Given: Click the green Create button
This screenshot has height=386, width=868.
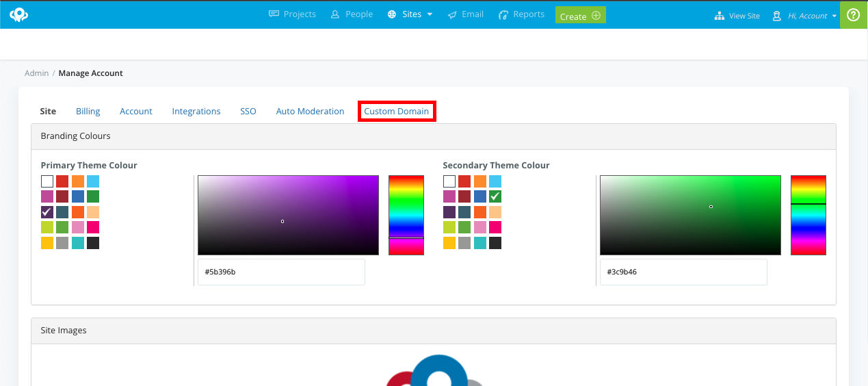Looking at the screenshot, I should coord(580,16).
